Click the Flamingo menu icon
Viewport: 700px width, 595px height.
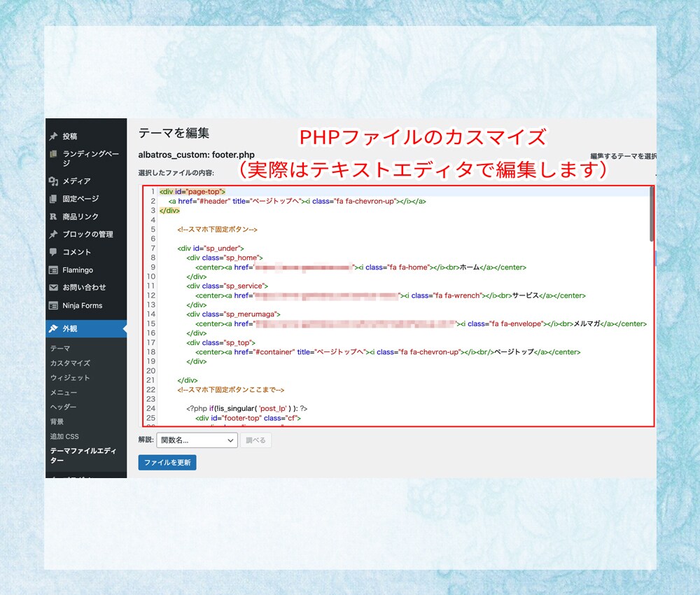pyautogui.click(x=54, y=270)
